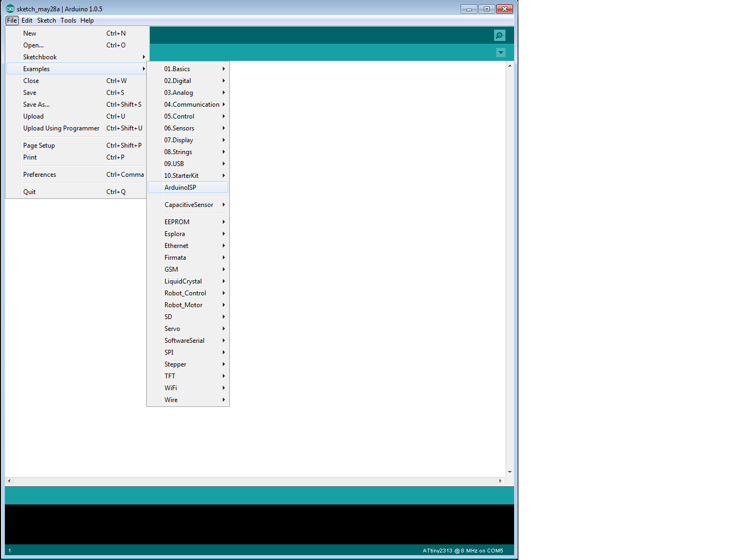Click the vertical editor scrollbar track
This screenshot has height=560, width=732.
[510, 268]
